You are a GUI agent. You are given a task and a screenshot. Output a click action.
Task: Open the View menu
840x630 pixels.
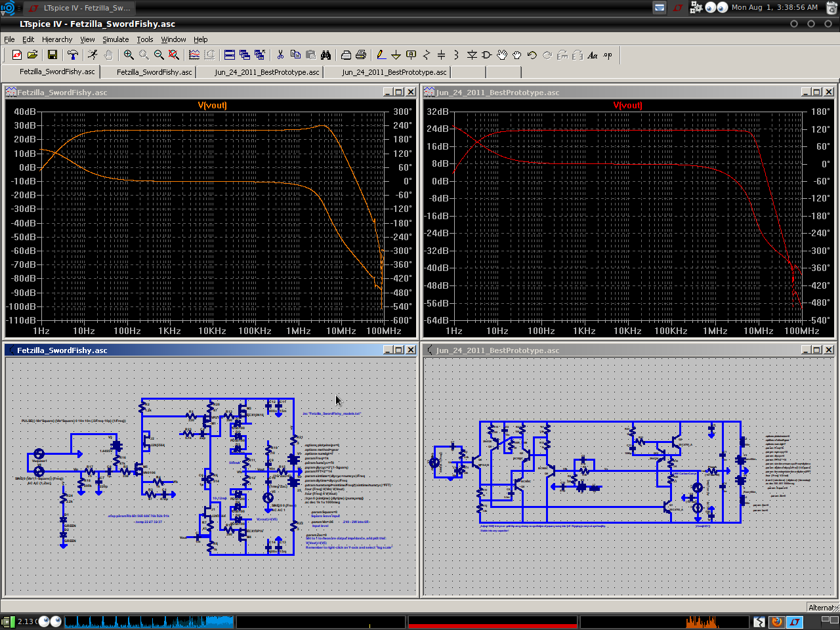(x=87, y=39)
